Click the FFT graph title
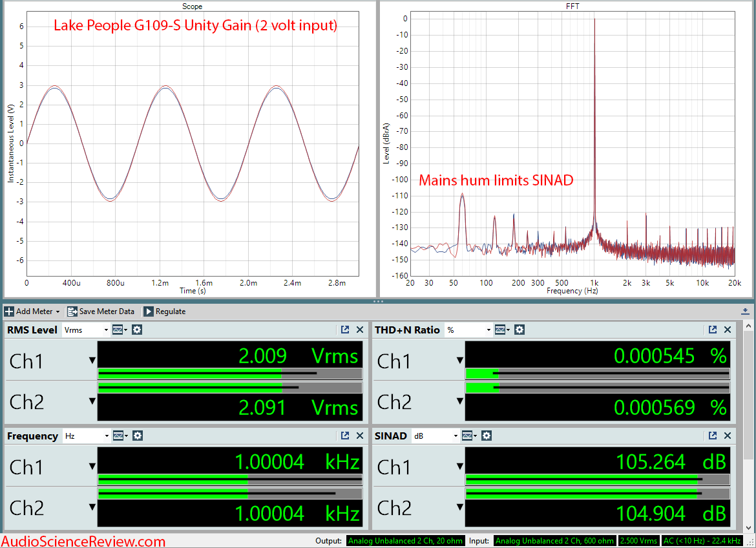This screenshot has width=756, height=548. tap(572, 6)
